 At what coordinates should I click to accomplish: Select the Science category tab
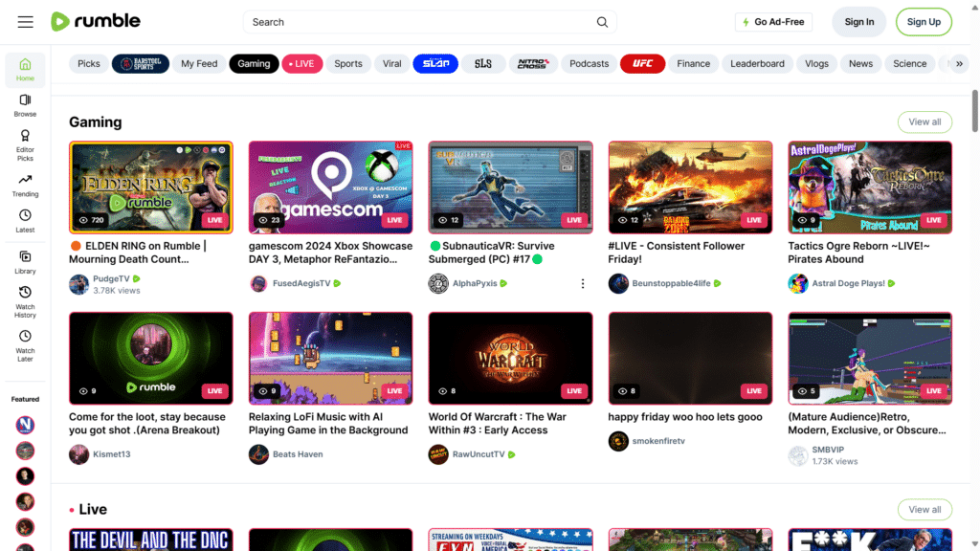909,64
